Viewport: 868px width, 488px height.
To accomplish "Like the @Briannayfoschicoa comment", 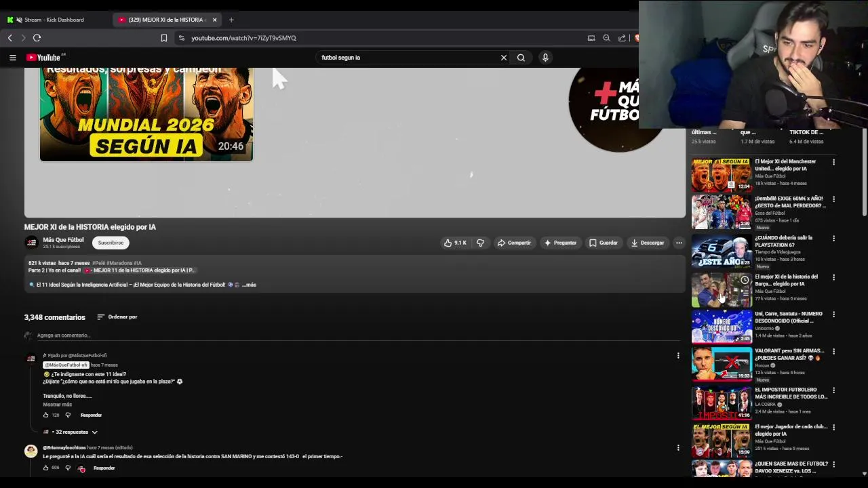I will pos(46,468).
